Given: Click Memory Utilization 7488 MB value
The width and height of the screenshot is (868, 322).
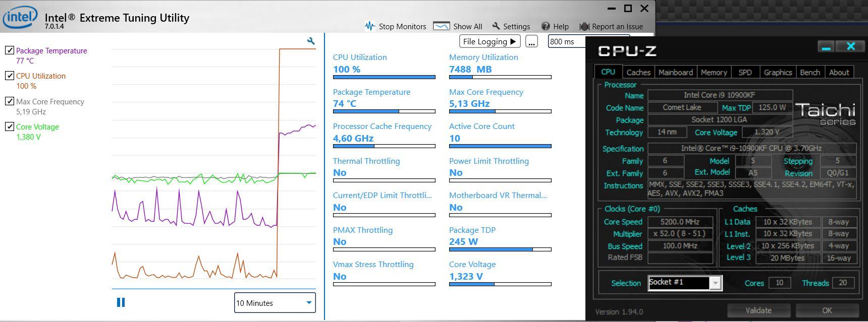Looking at the screenshot, I should click(470, 69).
